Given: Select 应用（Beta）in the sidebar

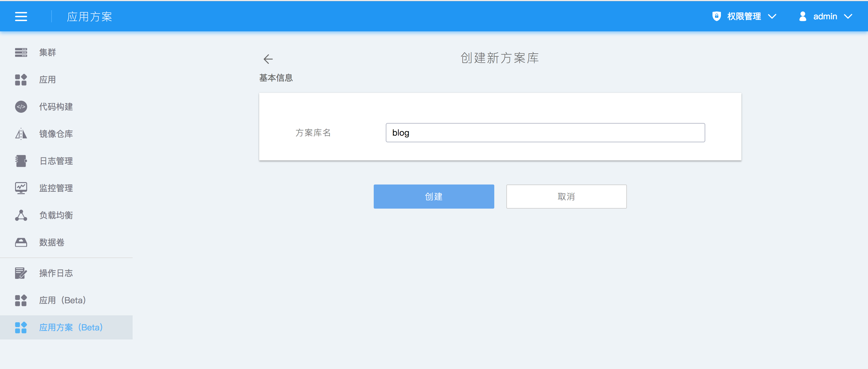Looking at the screenshot, I should [x=62, y=300].
